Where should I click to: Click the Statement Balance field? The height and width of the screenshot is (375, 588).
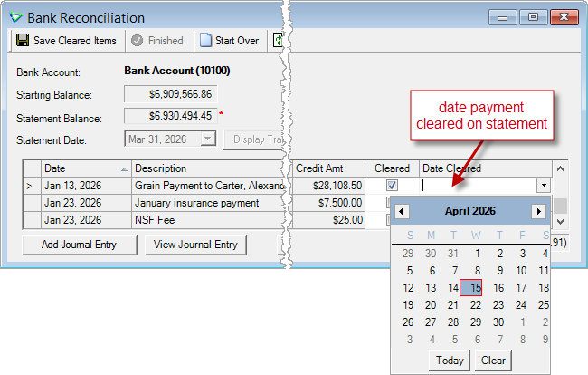[171, 116]
